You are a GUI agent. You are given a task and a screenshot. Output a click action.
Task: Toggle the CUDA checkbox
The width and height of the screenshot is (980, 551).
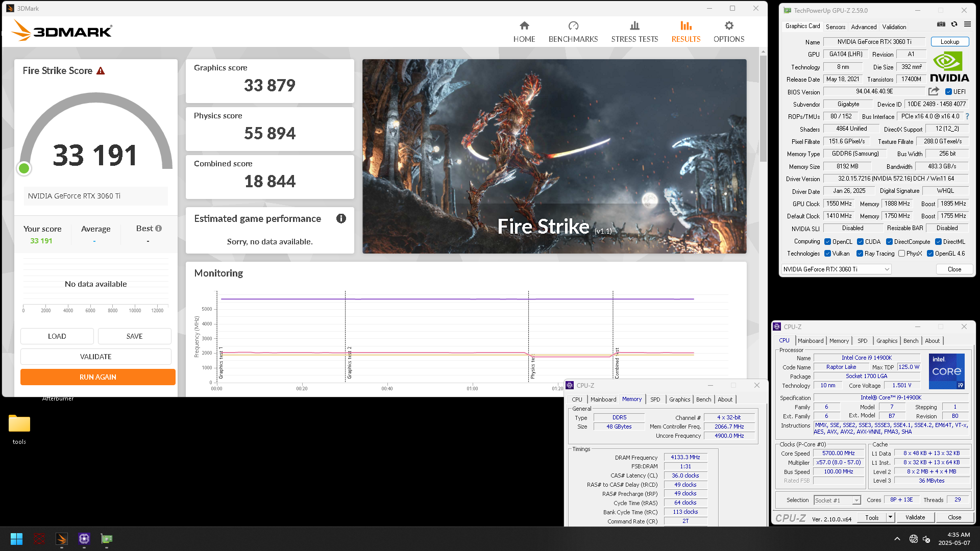click(x=860, y=242)
